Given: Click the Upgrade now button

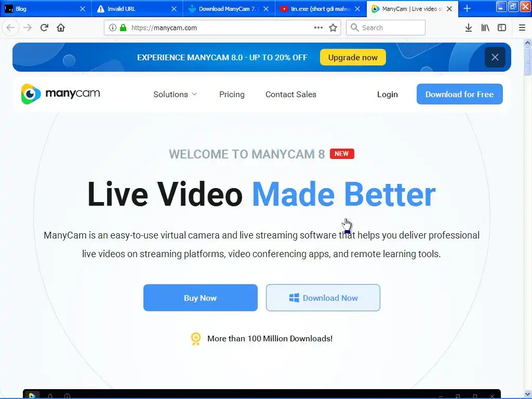Looking at the screenshot, I should [x=353, y=57].
